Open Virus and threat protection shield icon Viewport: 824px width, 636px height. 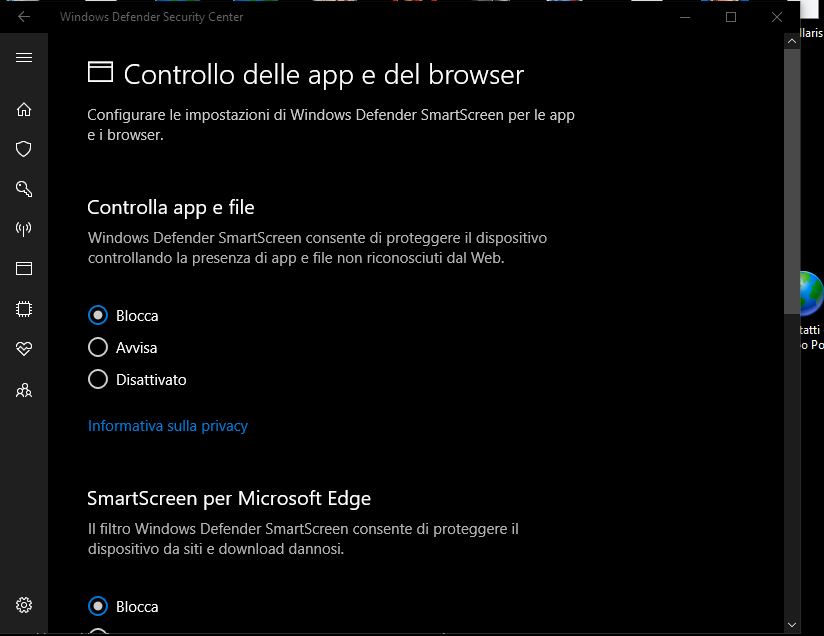click(x=24, y=149)
